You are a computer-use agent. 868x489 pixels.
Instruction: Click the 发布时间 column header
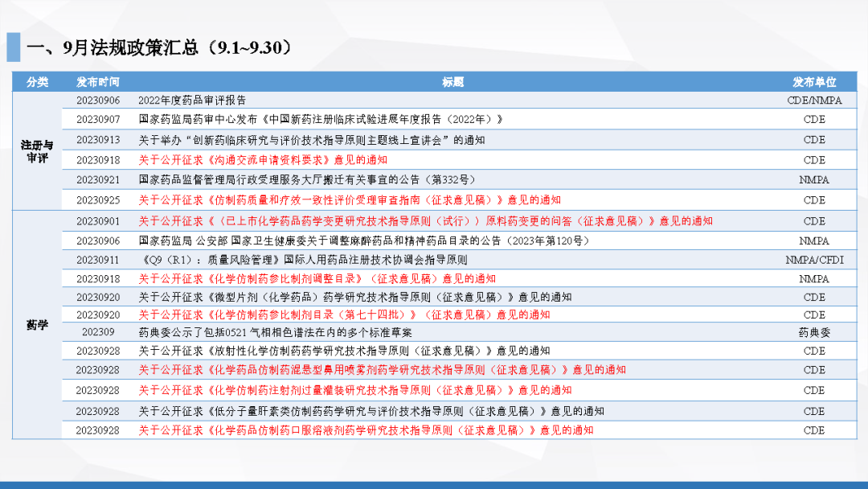98,82
